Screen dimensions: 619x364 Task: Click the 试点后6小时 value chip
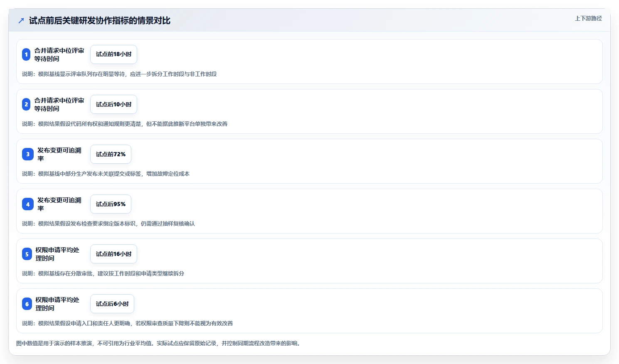click(112, 304)
